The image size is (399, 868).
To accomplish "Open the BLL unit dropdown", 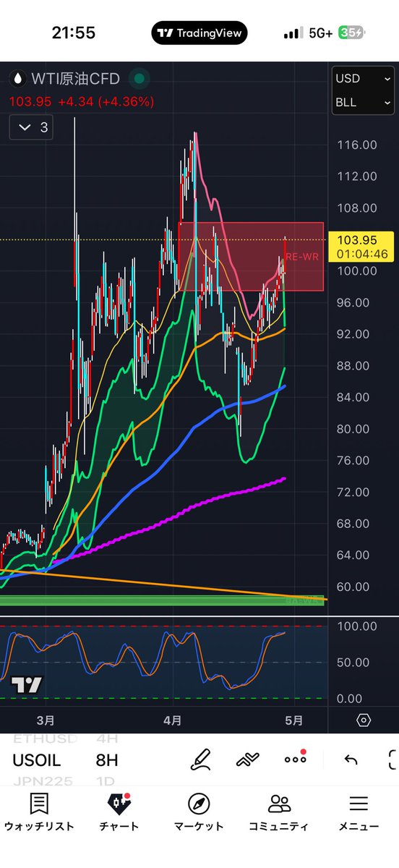I will click(363, 103).
